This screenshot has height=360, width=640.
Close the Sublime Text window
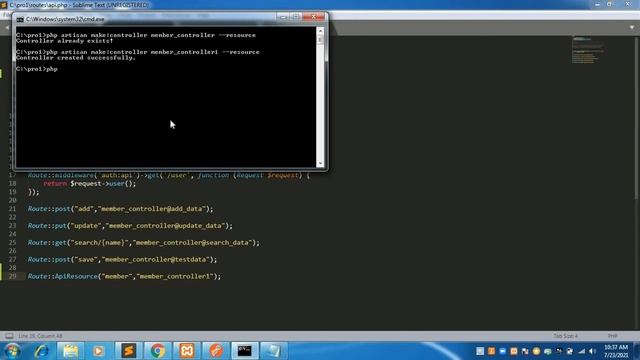pos(628,4)
